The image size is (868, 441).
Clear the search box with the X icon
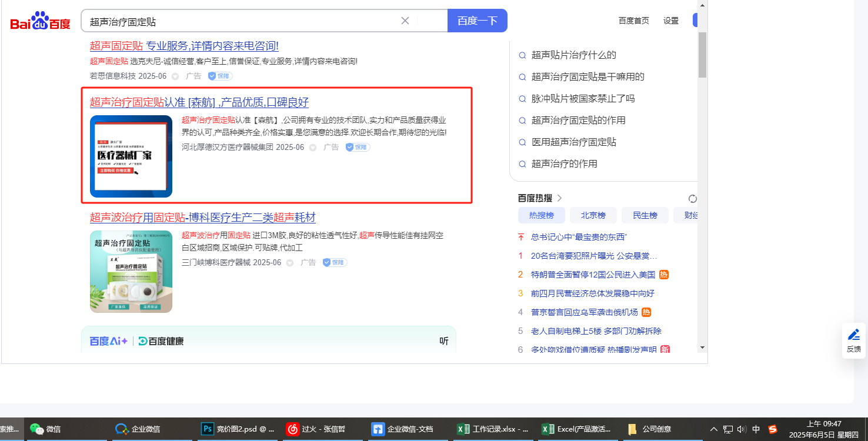point(405,21)
